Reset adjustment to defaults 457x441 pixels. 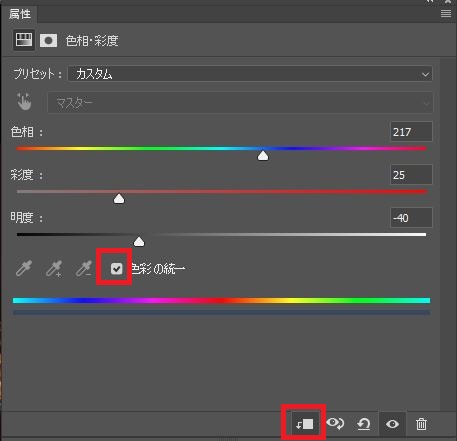[364, 424]
